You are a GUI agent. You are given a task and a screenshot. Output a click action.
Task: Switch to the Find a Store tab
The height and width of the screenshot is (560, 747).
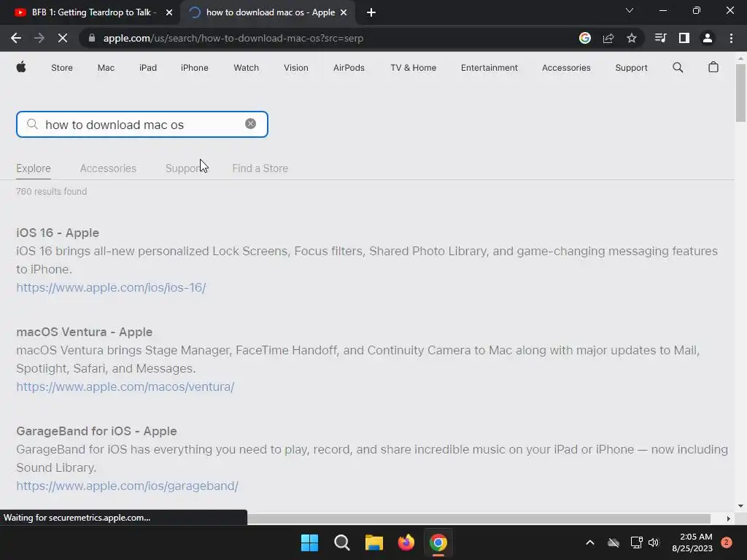point(260,168)
